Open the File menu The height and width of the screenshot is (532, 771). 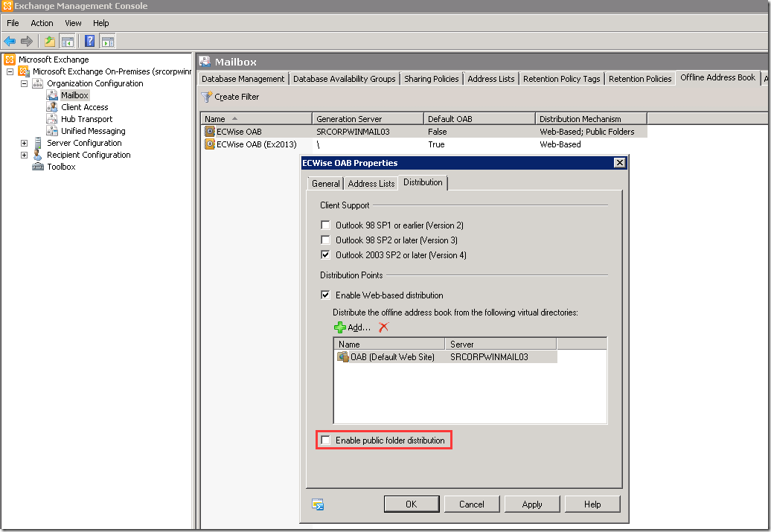point(13,23)
